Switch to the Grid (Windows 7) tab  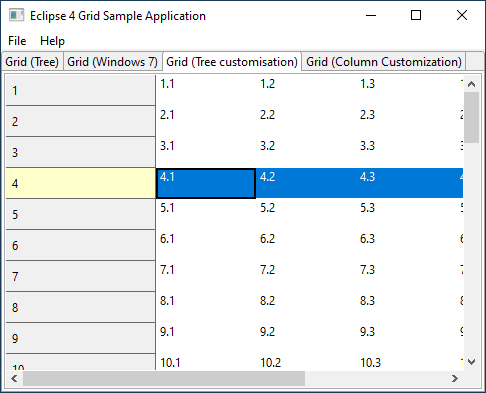tap(112, 62)
